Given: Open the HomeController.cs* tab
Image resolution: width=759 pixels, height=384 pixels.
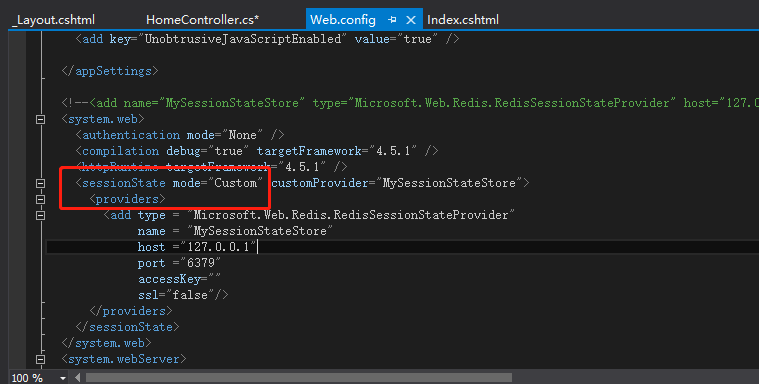Looking at the screenshot, I should (202, 20).
